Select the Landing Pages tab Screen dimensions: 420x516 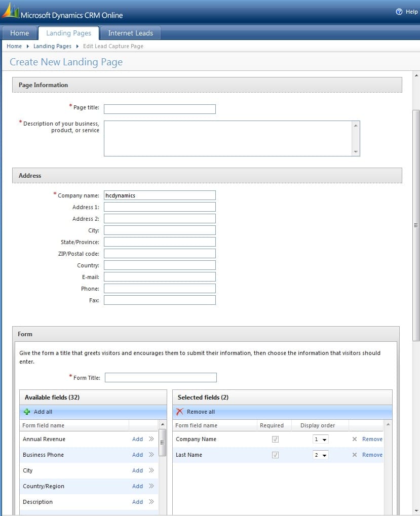[x=68, y=33]
